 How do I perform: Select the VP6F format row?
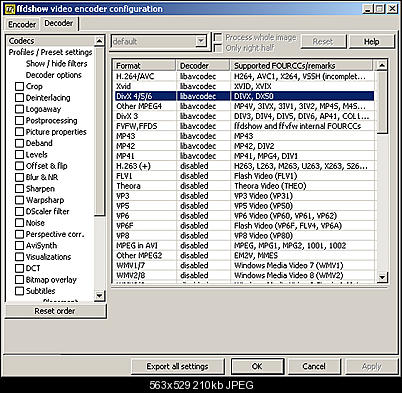(244, 226)
